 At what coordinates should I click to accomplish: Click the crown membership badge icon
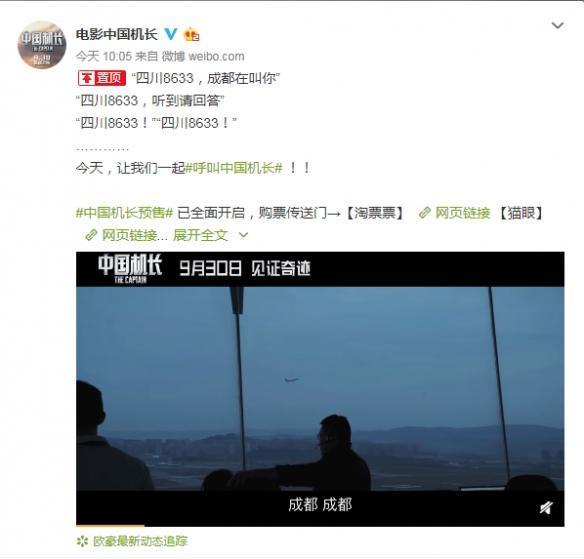(x=191, y=35)
